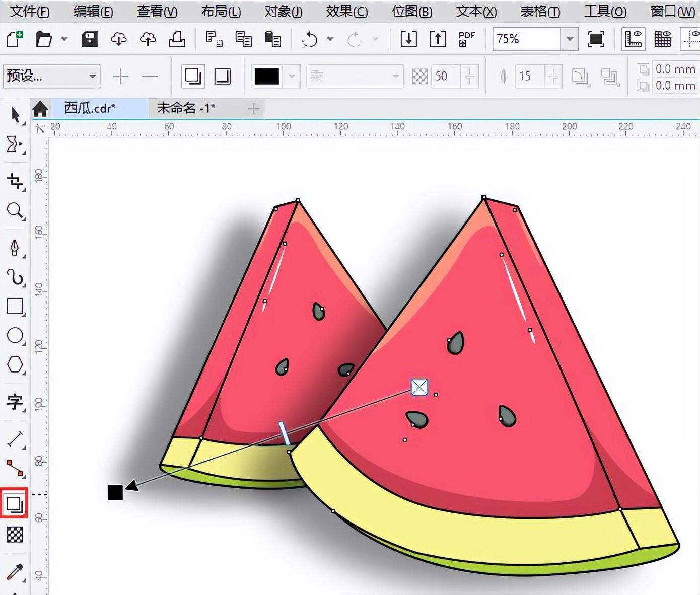
Task: Copy the selection icon
Action: [x=244, y=39]
